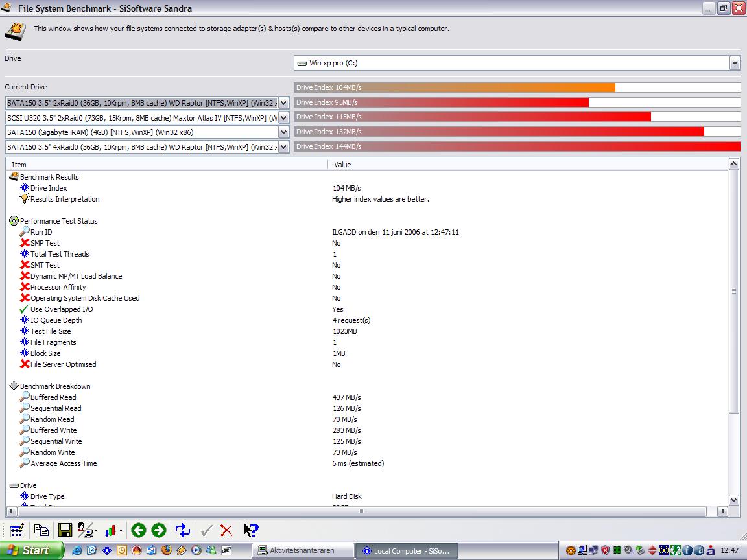
Task: Open the Winamp icon in Quick Launch
Action: [182, 550]
